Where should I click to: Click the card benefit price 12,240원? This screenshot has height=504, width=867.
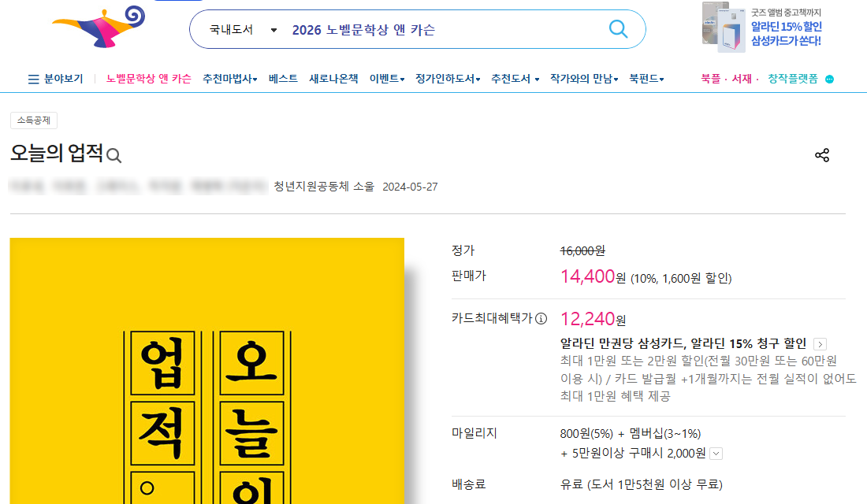(593, 319)
